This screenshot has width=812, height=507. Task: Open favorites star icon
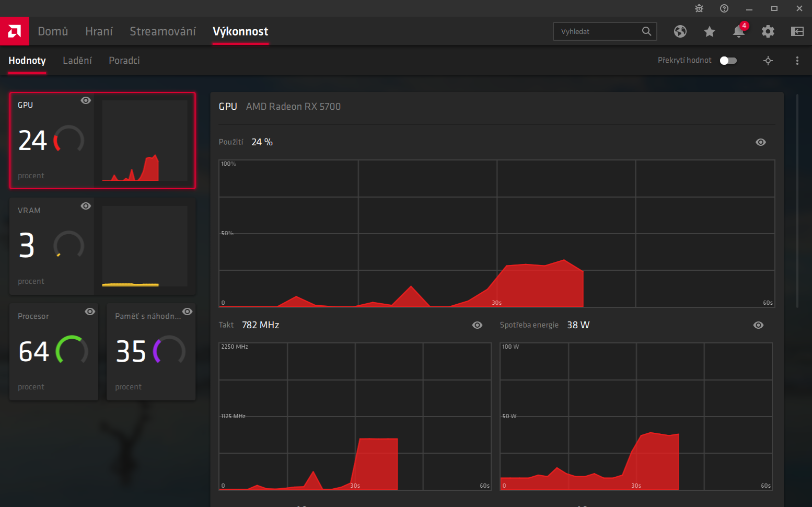click(x=710, y=31)
